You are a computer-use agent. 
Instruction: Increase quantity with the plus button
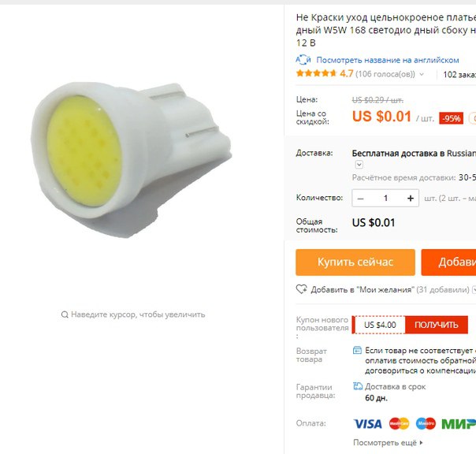point(411,199)
